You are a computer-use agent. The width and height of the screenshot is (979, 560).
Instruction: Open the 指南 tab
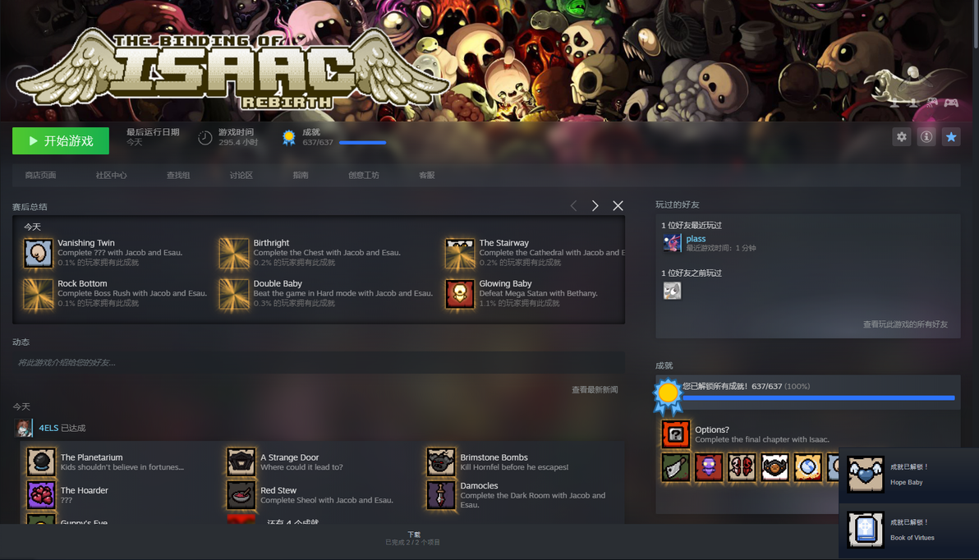[301, 176]
